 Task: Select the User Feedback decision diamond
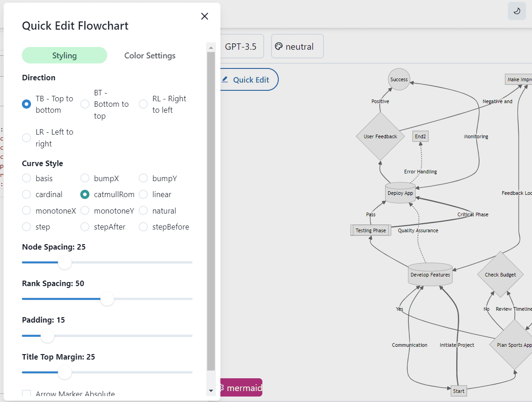point(380,136)
